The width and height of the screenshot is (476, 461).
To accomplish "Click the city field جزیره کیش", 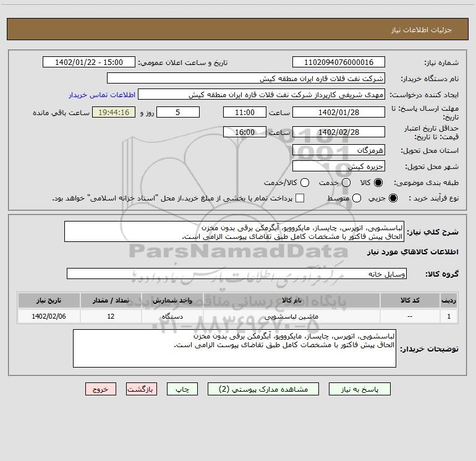I will (339, 166).
